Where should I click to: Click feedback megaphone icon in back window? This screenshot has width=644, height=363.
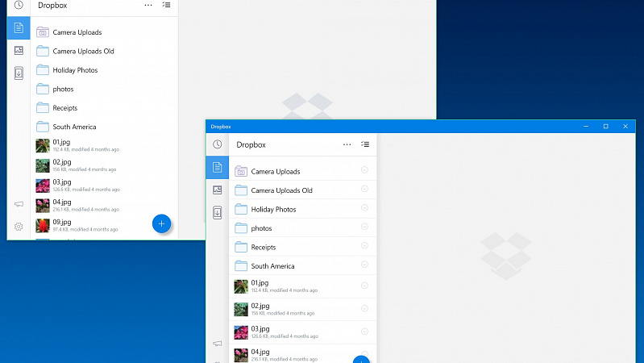(19, 204)
